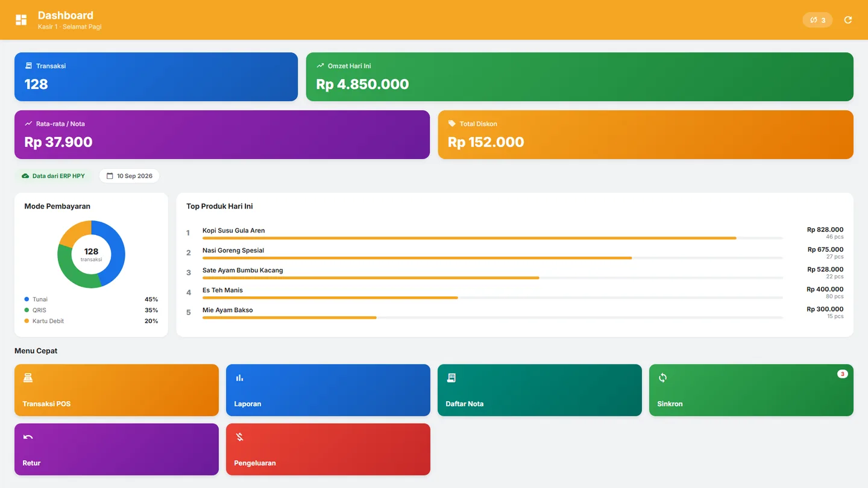This screenshot has width=868, height=488.
Task: Click the sync arrows icon on Sinkron tile
Action: click(662, 378)
